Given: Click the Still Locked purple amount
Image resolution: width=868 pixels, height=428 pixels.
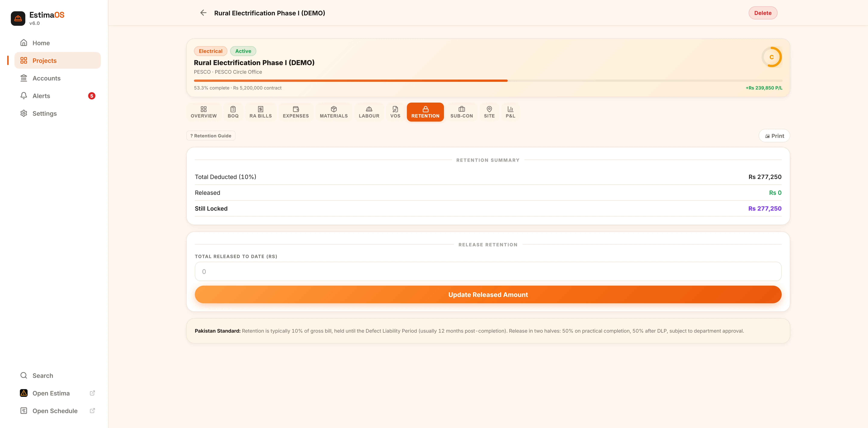Looking at the screenshot, I should [765, 209].
